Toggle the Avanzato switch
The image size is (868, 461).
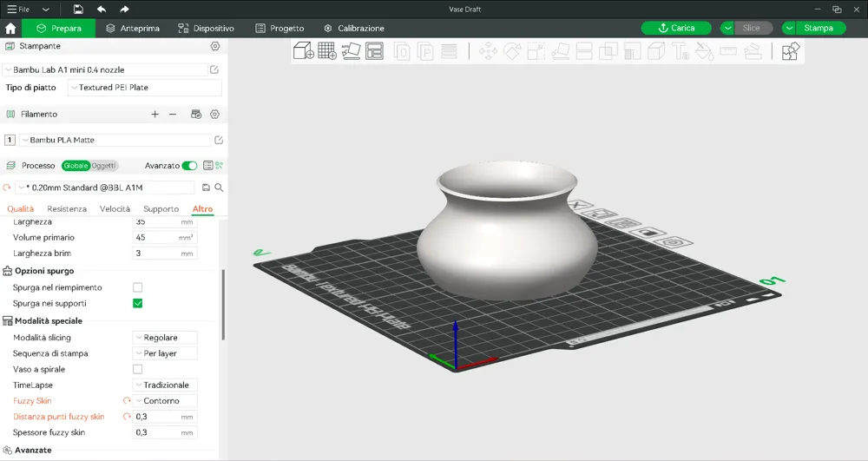(189, 166)
